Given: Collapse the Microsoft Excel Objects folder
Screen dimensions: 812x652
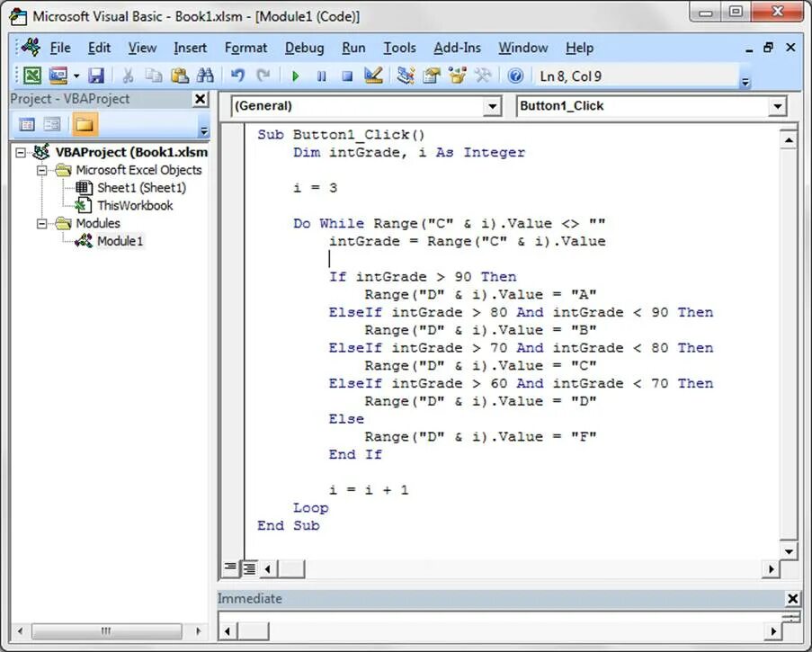Looking at the screenshot, I should (42, 170).
